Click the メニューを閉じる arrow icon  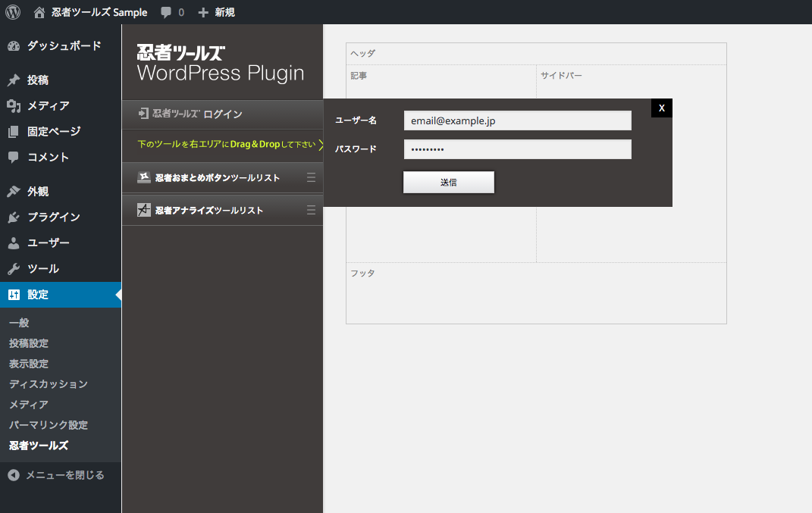tap(14, 475)
